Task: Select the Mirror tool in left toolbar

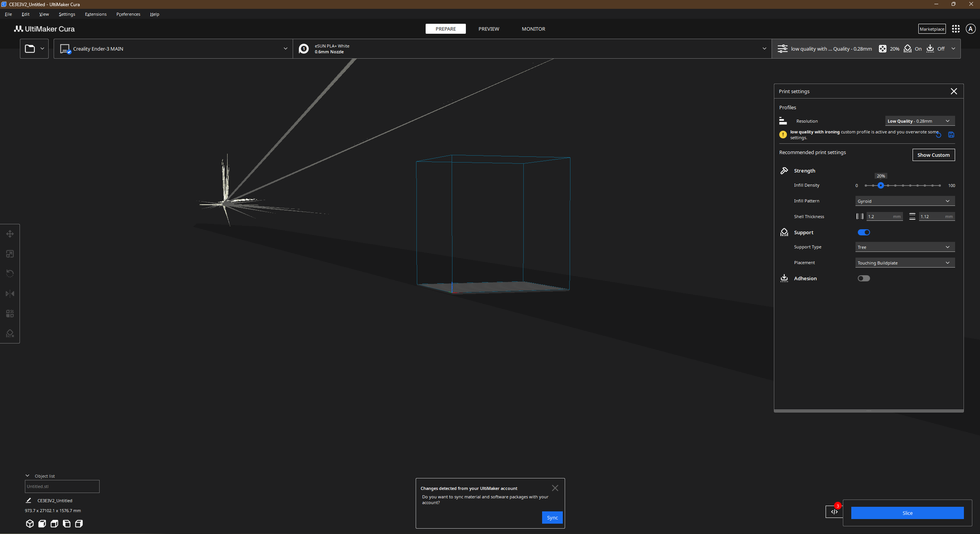Action: pos(10,294)
